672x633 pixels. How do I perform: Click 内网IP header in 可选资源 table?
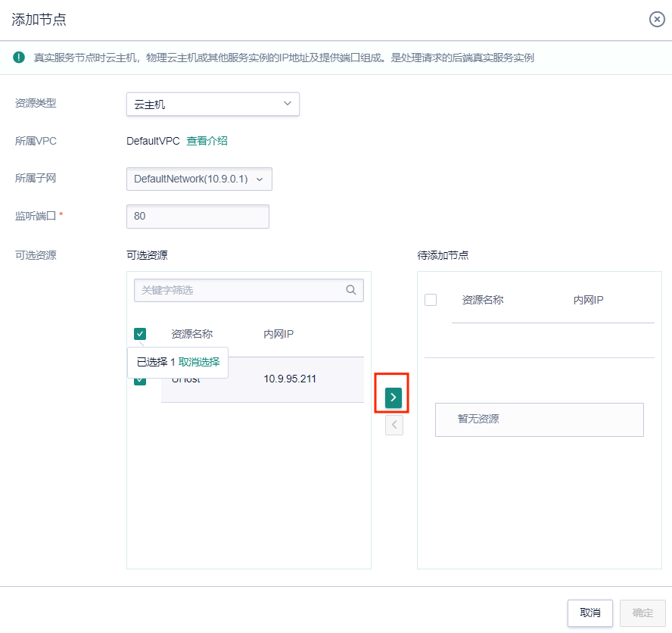278,333
